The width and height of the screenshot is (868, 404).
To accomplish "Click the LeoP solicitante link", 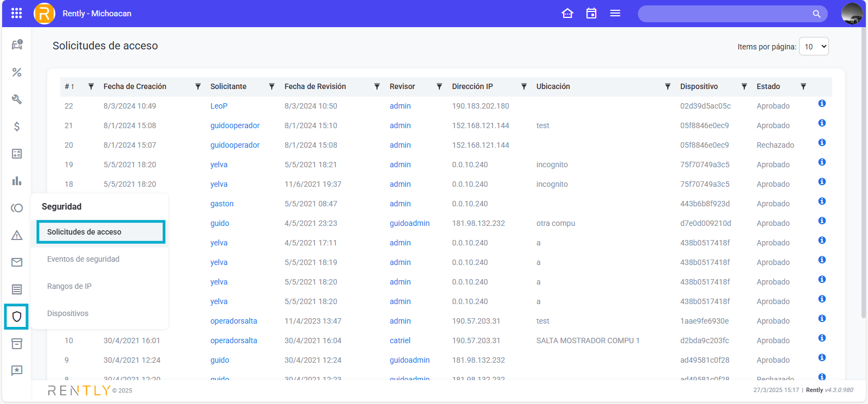I will point(219,106).
